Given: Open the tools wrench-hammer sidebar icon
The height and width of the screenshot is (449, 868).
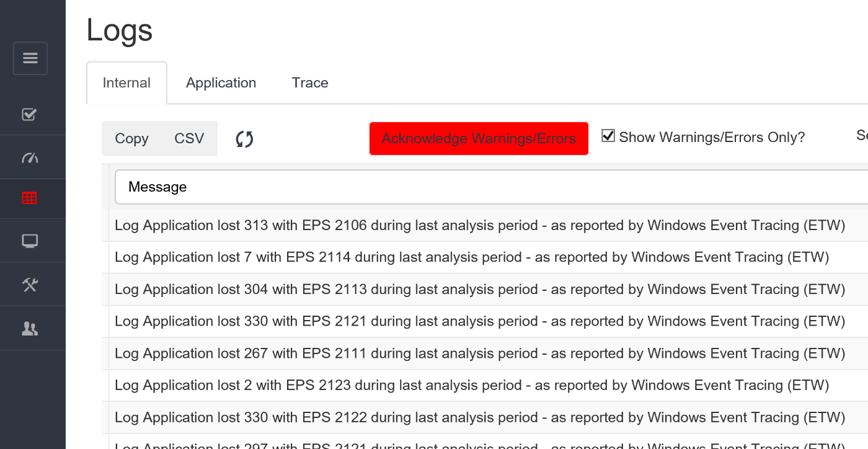Looking at the screenshot, I should [30, 285].
